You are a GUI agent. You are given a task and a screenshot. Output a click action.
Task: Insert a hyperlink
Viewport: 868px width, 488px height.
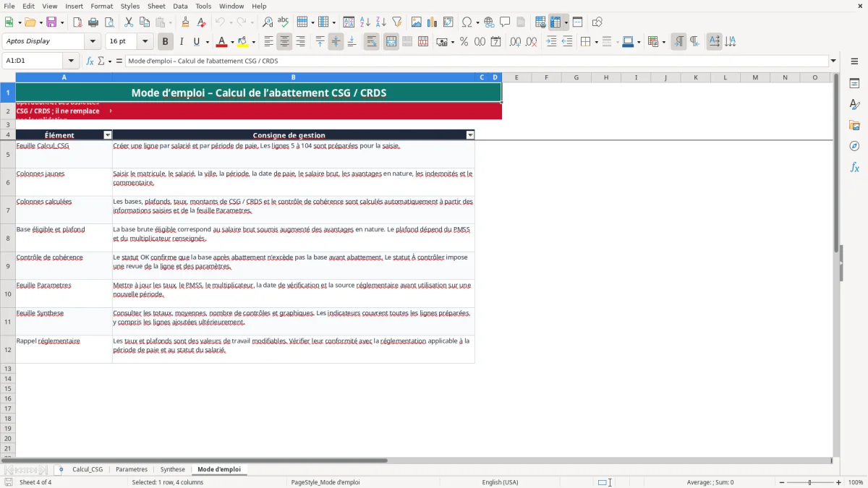(489, 22)
